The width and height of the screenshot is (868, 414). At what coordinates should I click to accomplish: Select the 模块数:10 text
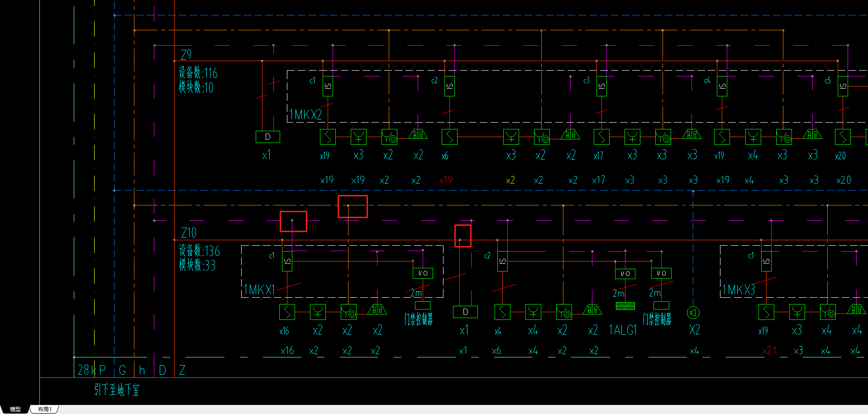[x=196, y=87]
